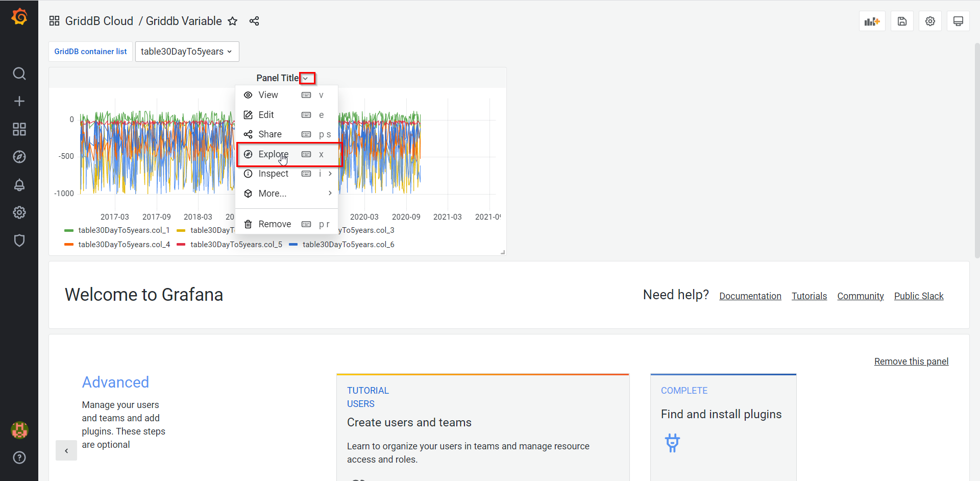Toggle the col_6 series in legend
The width and height of the screenshot is (980, 481).
tap(348, 245)
